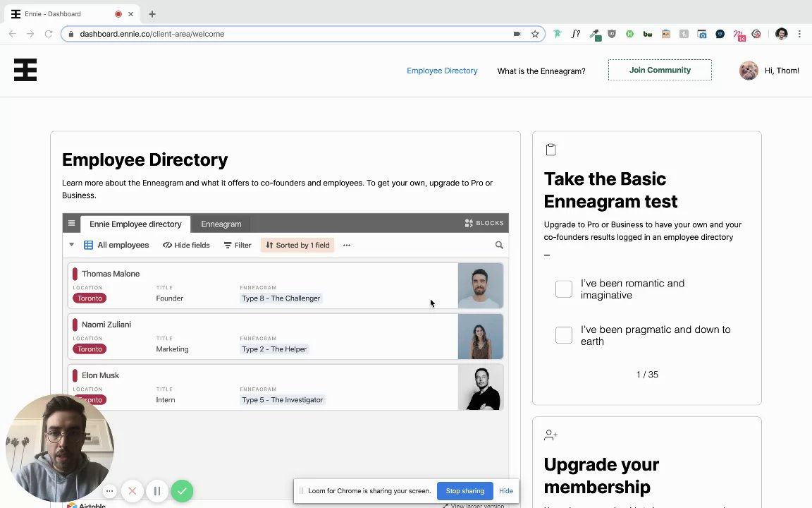
Task: Go forward with the browser forward arrow
Action: (x=30, y=34)
